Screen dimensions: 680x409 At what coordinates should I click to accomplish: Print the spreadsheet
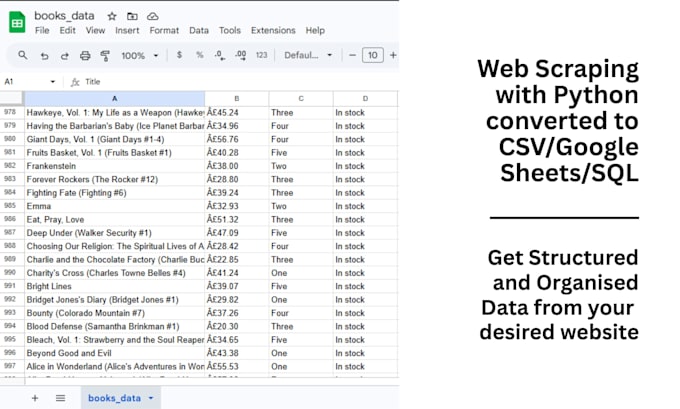[85, 56]
